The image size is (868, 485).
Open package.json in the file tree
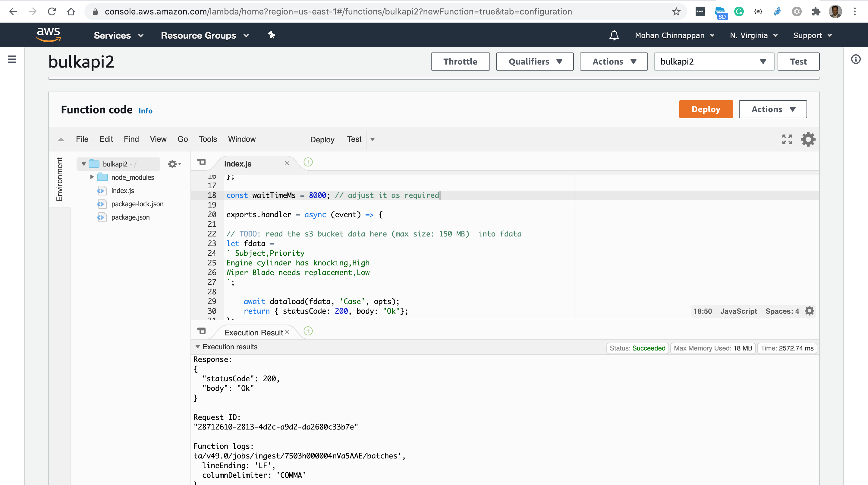click(x=130, y=217)
